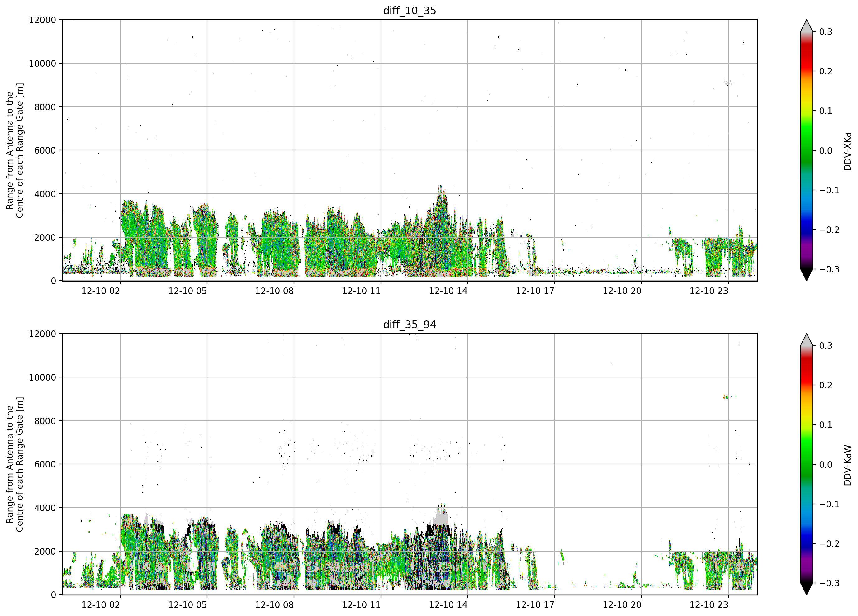Click the DDV-XKa colorbar gradient

tap(807, 150)
